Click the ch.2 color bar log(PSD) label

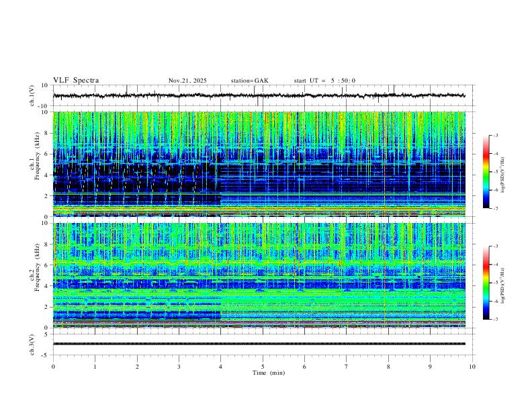(x=503, y=285)
